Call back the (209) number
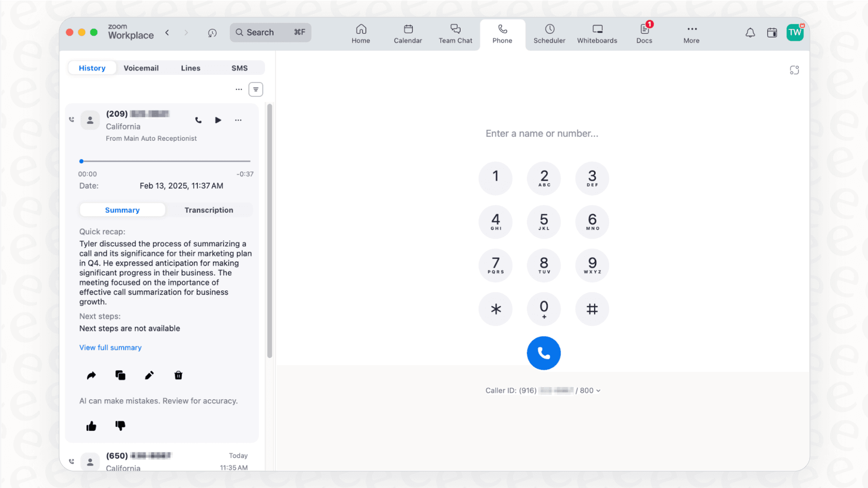This screenshot has height=488, width=868. point(198,120)
